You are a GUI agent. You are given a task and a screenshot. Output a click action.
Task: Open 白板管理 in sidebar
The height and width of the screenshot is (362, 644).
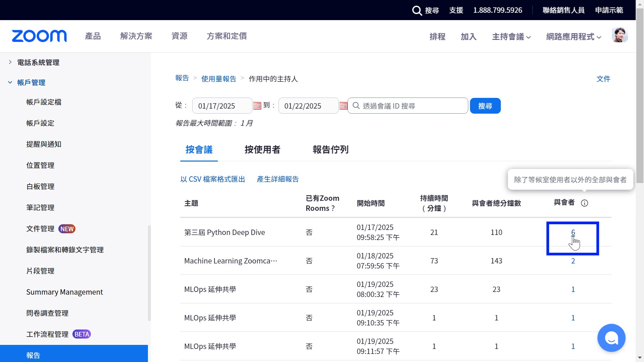click(40, 186)
